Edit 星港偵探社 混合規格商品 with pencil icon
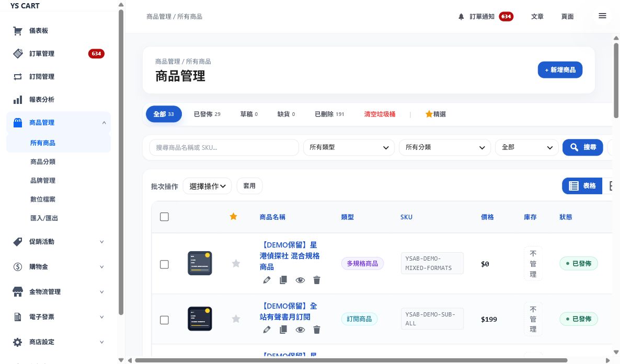Image resolution: width=620 pixels, height=364 pixels. [267, 280]
